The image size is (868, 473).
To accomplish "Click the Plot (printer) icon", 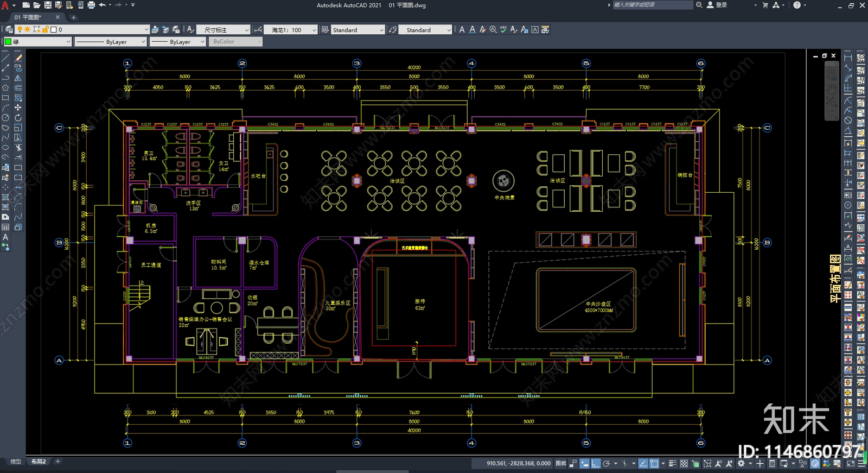I will [x=91, y=5].
